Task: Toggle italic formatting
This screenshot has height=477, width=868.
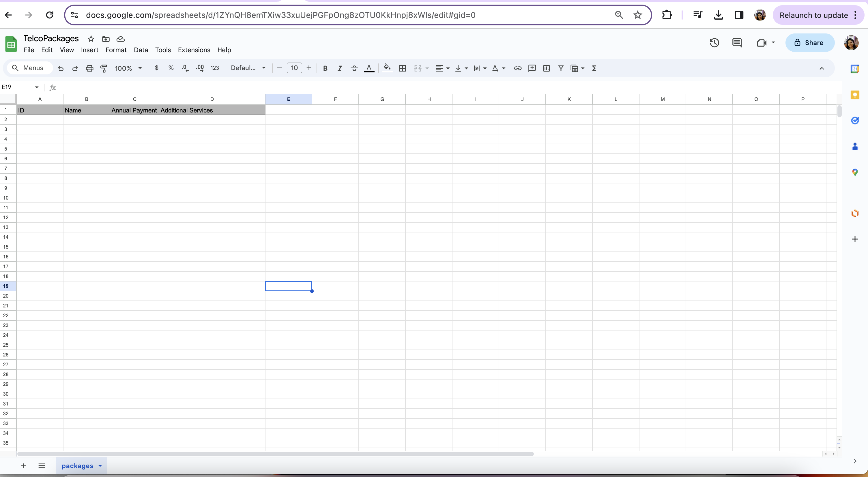Action: (339, 68)
